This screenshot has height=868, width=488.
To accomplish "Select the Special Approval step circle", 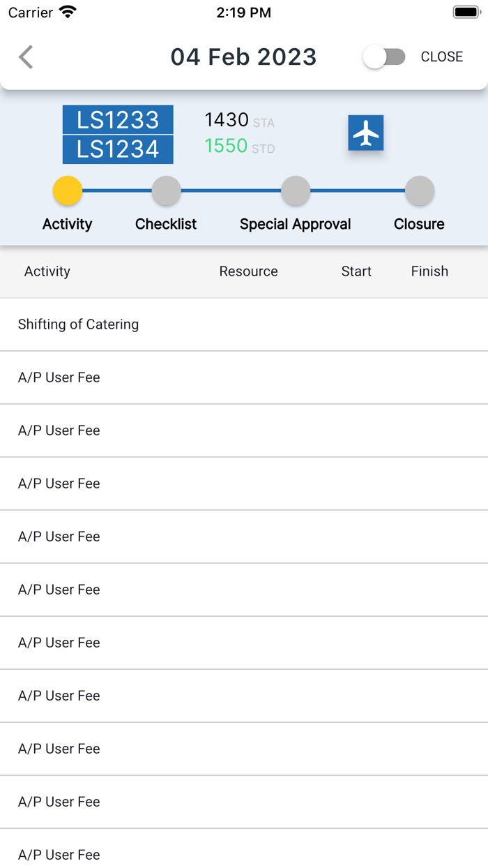I will pos(296,190).
